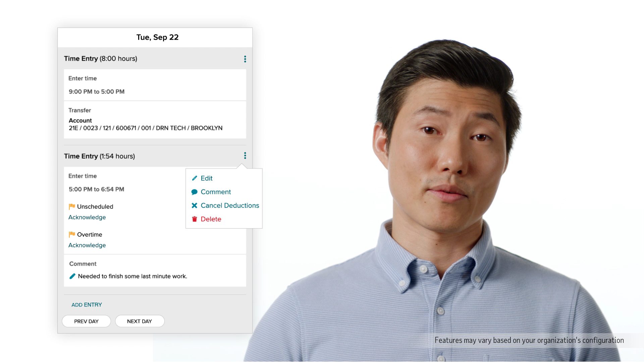Go to previous day with PREV DAY

point(86,321)
